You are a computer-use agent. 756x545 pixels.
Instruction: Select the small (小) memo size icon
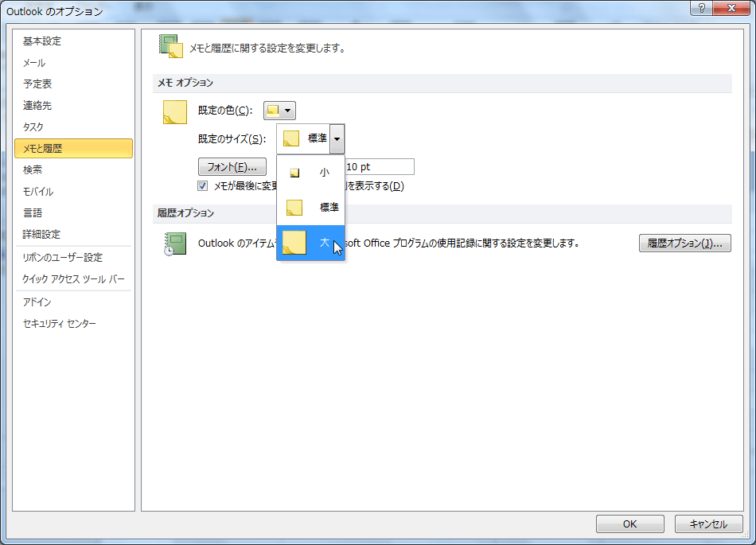point(294,173)
